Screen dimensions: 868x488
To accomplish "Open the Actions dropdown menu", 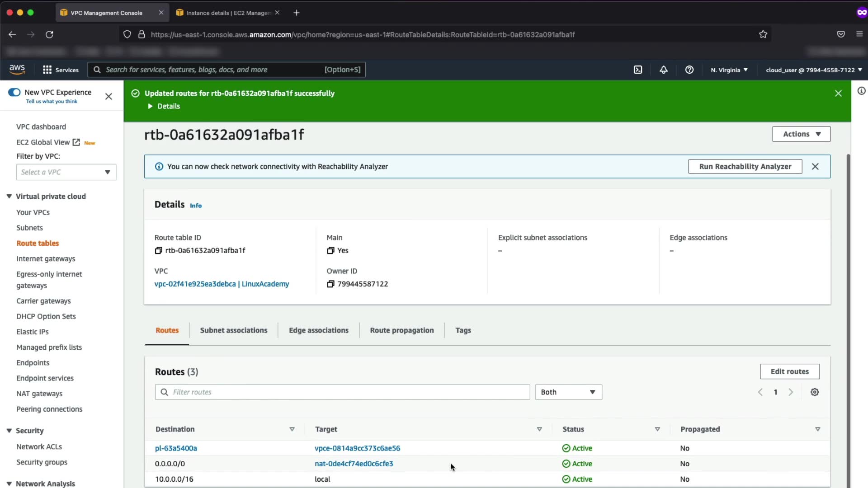I will pyautogui.click(x=801, y=134).
